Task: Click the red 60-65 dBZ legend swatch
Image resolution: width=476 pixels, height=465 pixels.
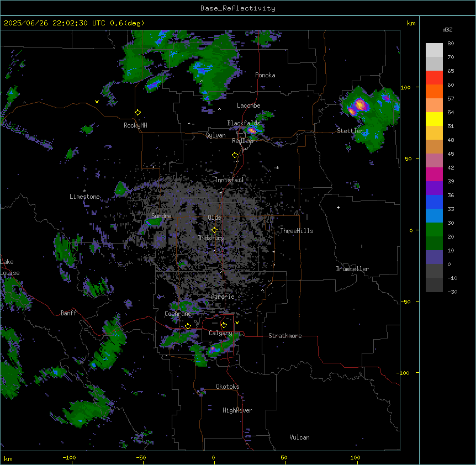Action: 434,78
